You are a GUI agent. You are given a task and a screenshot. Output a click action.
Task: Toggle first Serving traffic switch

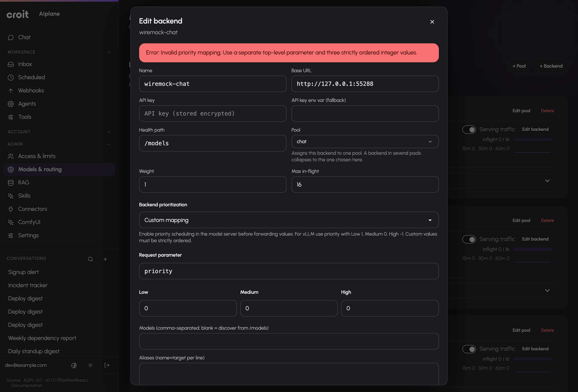[x=469, y=130]
